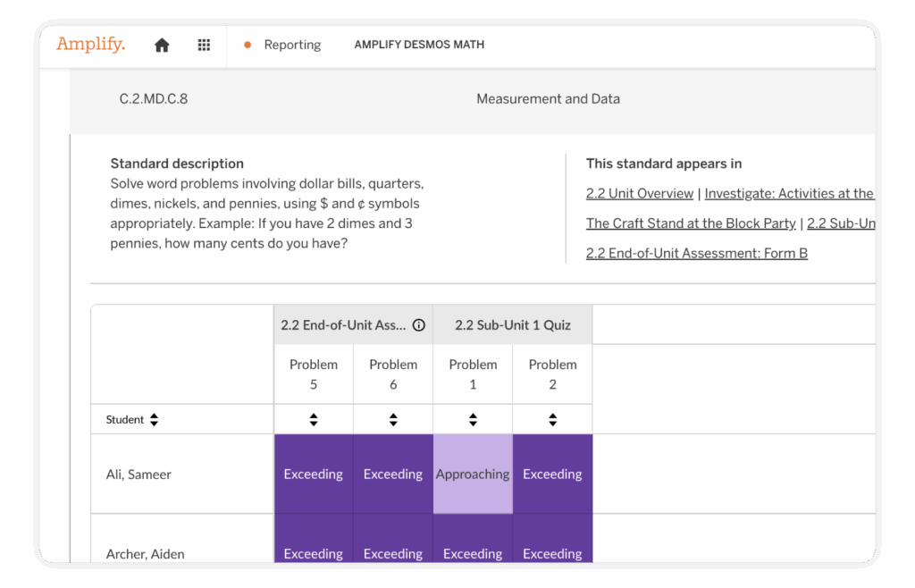
Task: Sort Problem 1 column results
Action: (x=473, y=420)
